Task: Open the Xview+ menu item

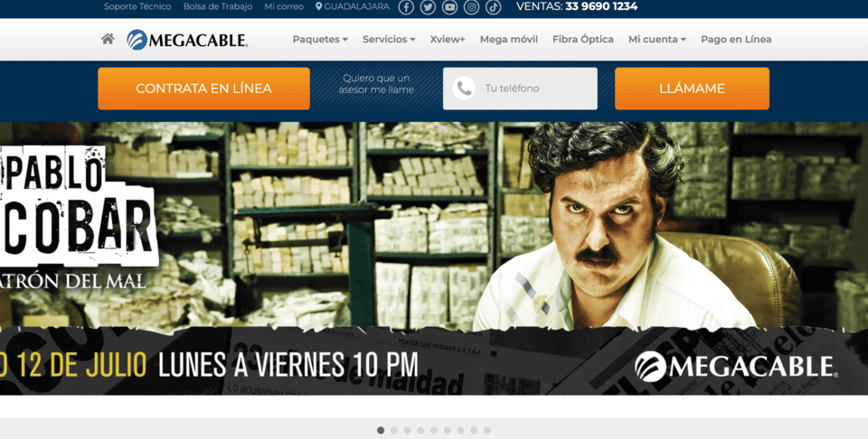Action: (448, 39)
